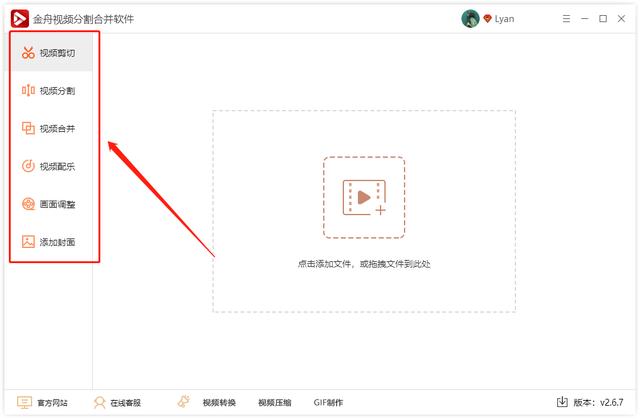This screenshot has height=419, width=640.
Task: Select the 画面调整 film reel icon
Action: coord(28,204)
